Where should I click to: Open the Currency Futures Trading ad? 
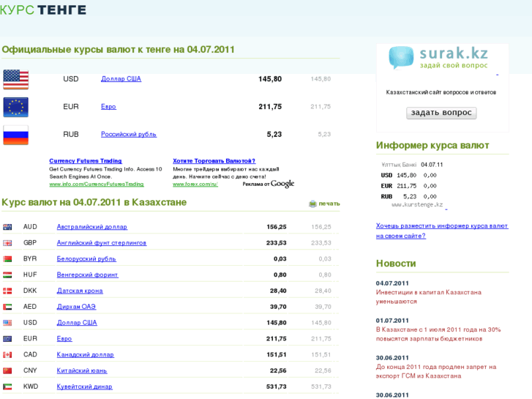pos(86,161)
